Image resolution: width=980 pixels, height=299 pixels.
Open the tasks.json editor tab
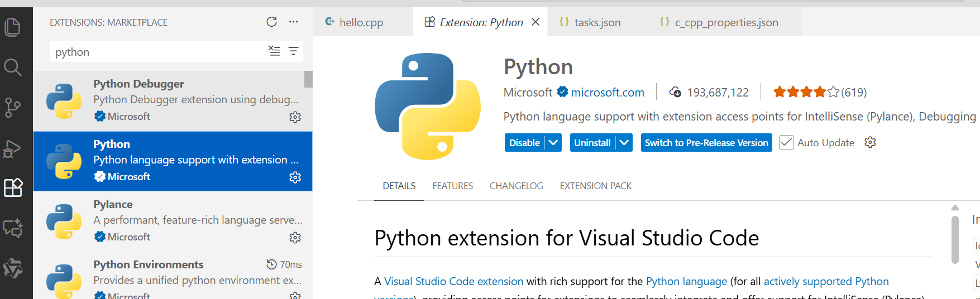597,22
